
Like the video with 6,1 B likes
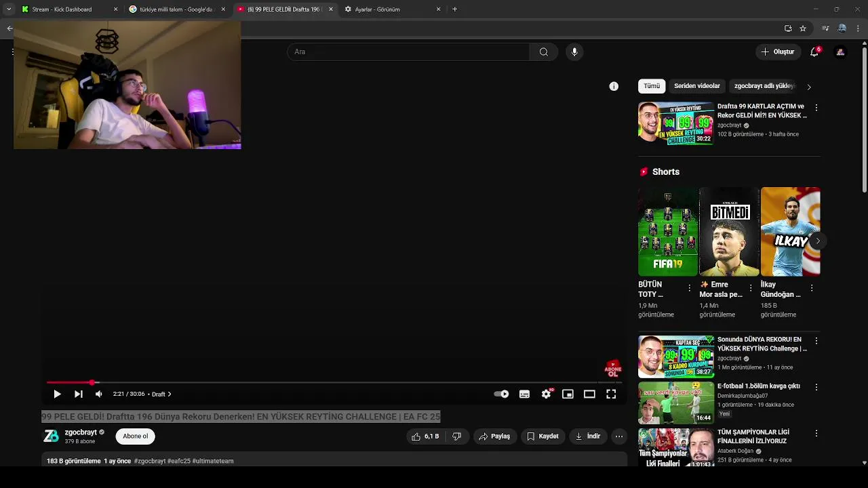(x=425, y=436)
